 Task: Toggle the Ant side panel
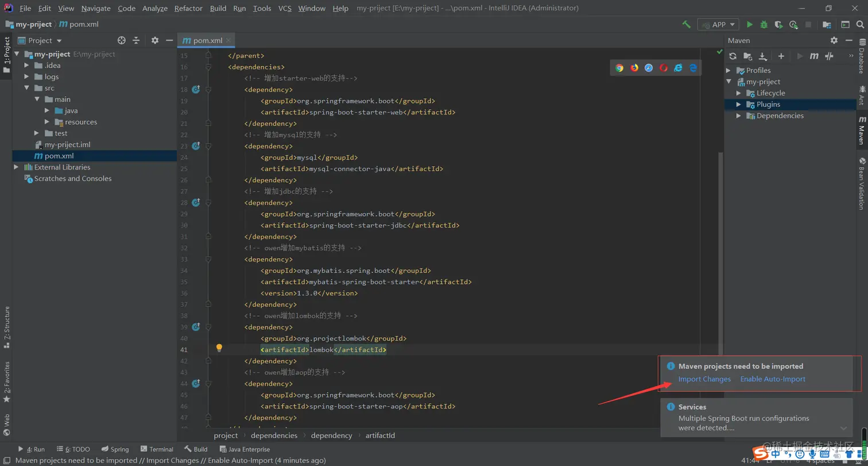[862, 95]
